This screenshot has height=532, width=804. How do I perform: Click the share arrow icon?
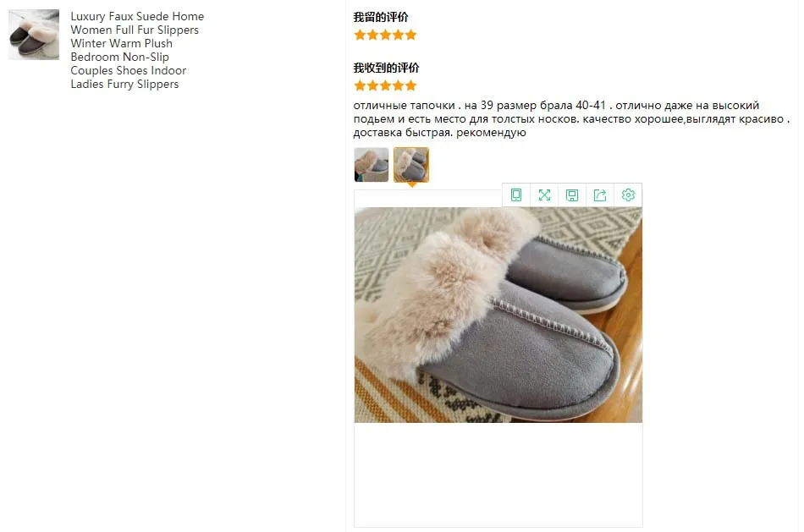[x=600, y=195]
